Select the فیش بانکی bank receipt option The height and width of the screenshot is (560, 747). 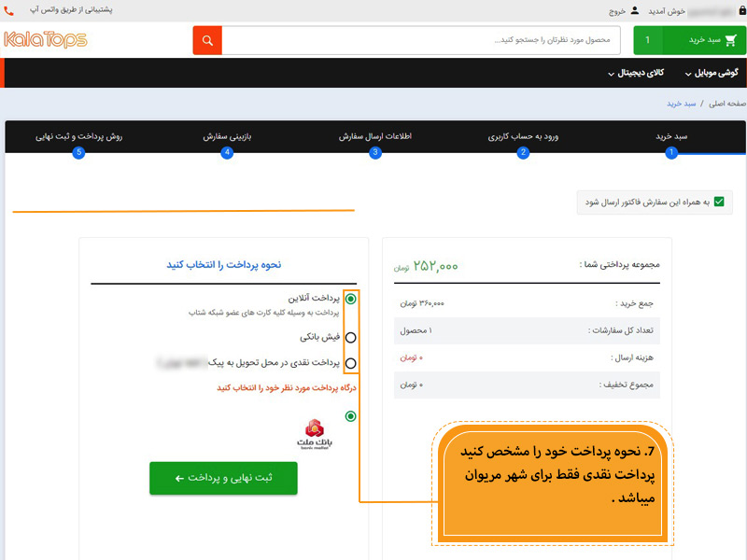(350, 337)
